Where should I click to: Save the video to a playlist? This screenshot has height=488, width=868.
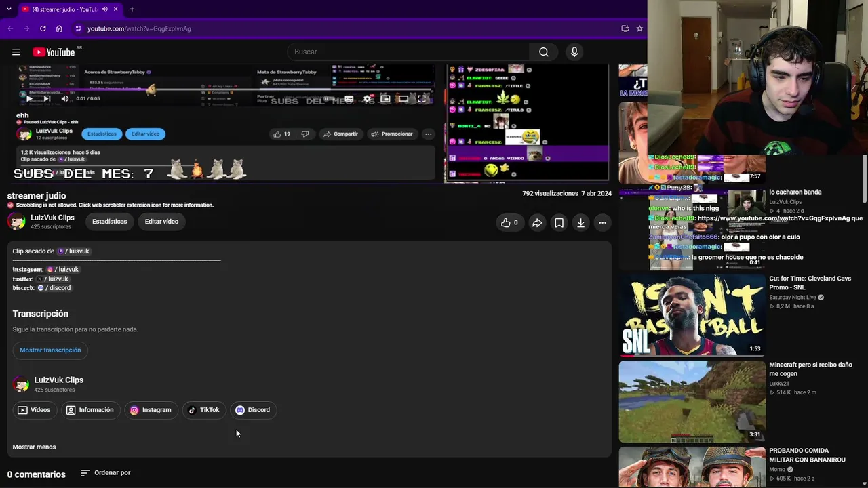(559, 222)
